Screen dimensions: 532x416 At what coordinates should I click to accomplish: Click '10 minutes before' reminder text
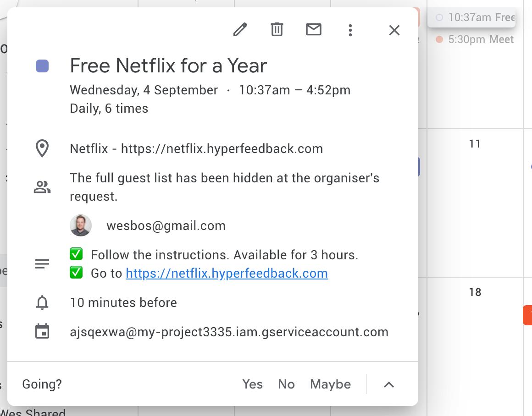pos(123,302)
